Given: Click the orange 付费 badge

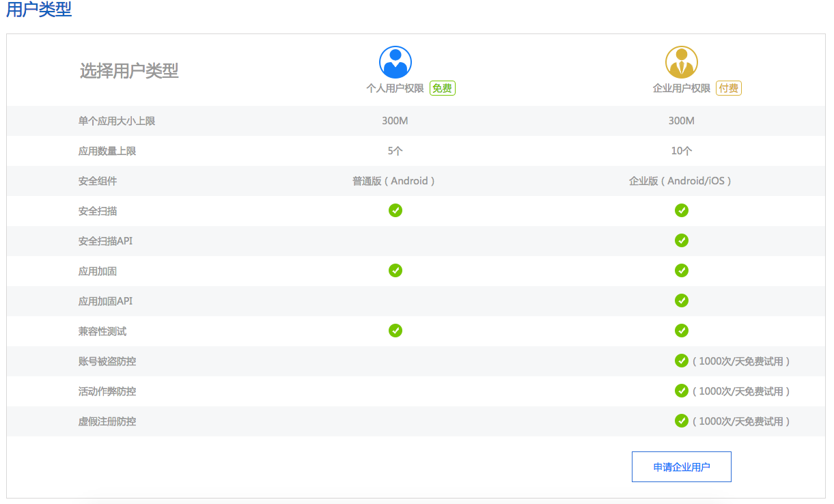Looking at the screenshot, I should coord(728,88).
